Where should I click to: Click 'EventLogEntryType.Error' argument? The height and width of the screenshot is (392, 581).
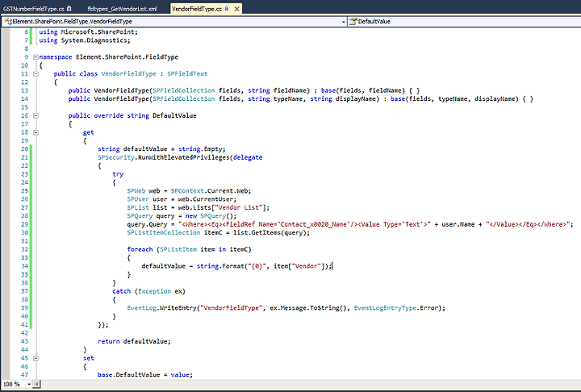(x=395, y=308)
